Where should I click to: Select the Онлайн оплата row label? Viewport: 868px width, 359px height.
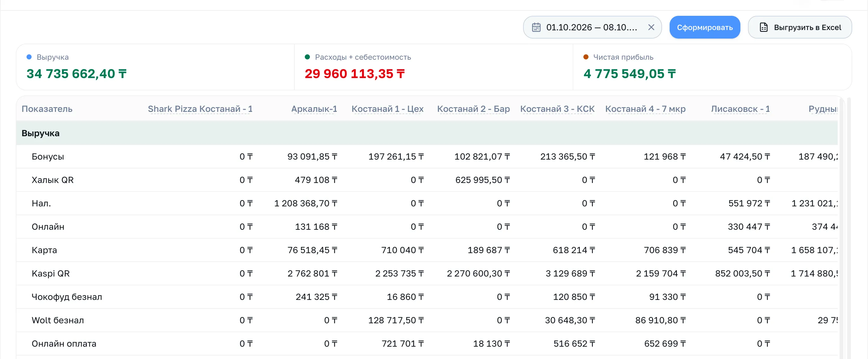64,344
